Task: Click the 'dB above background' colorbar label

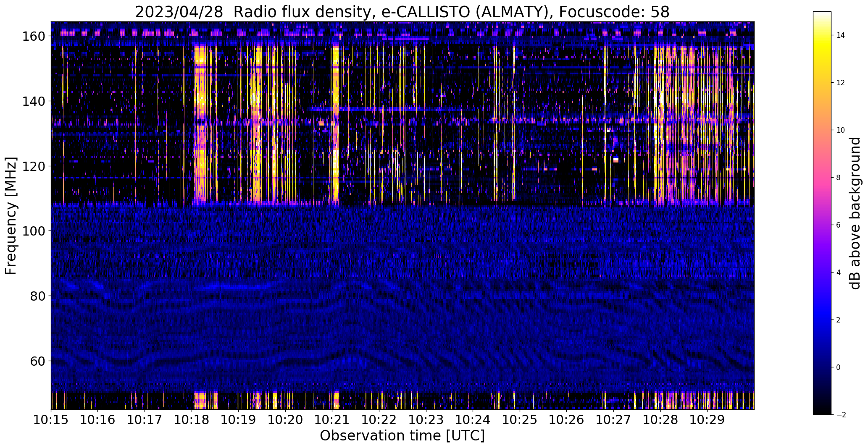Action: coord(855,213)
